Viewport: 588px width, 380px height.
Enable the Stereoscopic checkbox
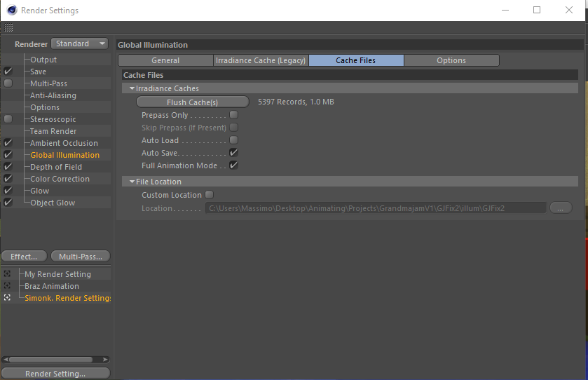pyautogui.click(x=8, y=119)
